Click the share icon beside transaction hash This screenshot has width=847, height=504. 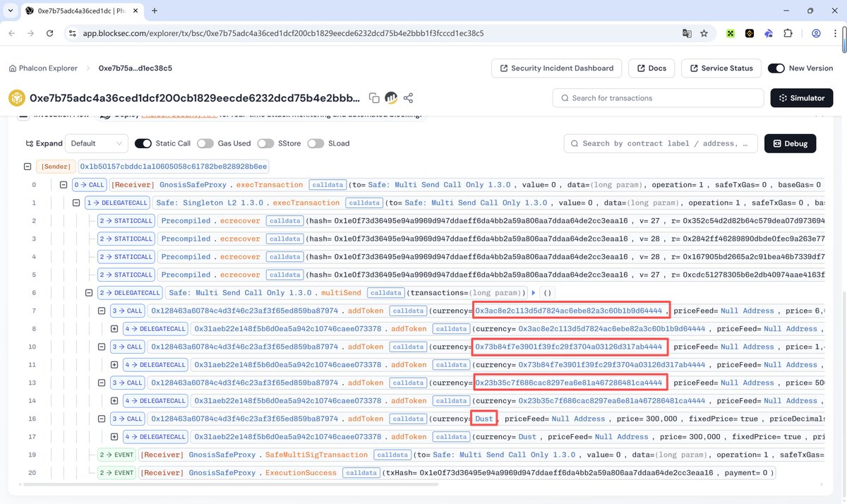point(408,98)
